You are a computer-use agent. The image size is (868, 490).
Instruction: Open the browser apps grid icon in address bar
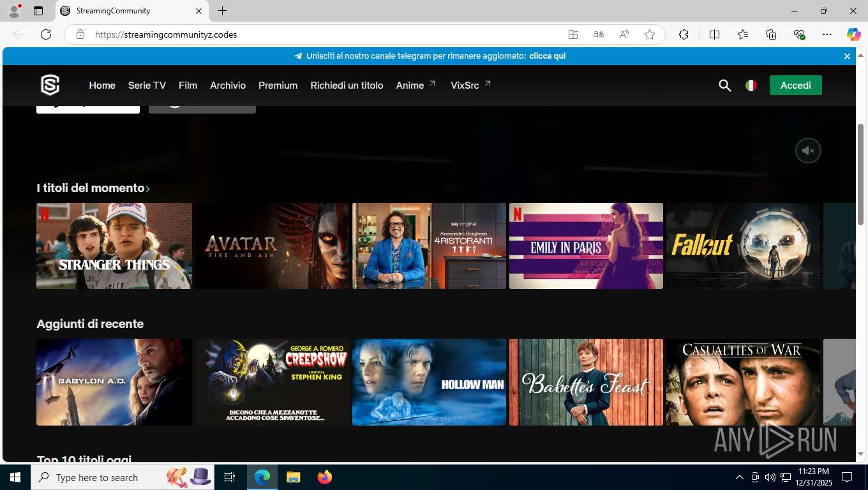pyautogui.click(x=573, y=34)
